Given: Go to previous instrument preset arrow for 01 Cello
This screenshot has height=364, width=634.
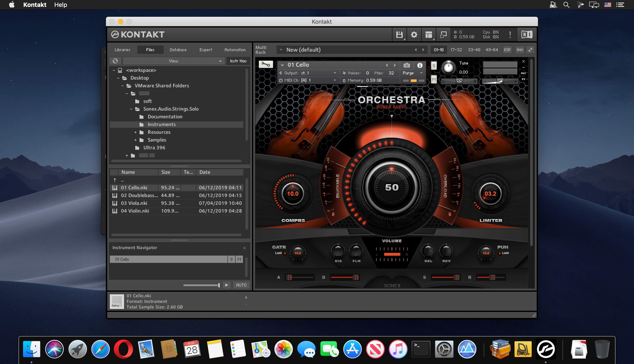Looking at the screenshot, I should tap(387, 65).
